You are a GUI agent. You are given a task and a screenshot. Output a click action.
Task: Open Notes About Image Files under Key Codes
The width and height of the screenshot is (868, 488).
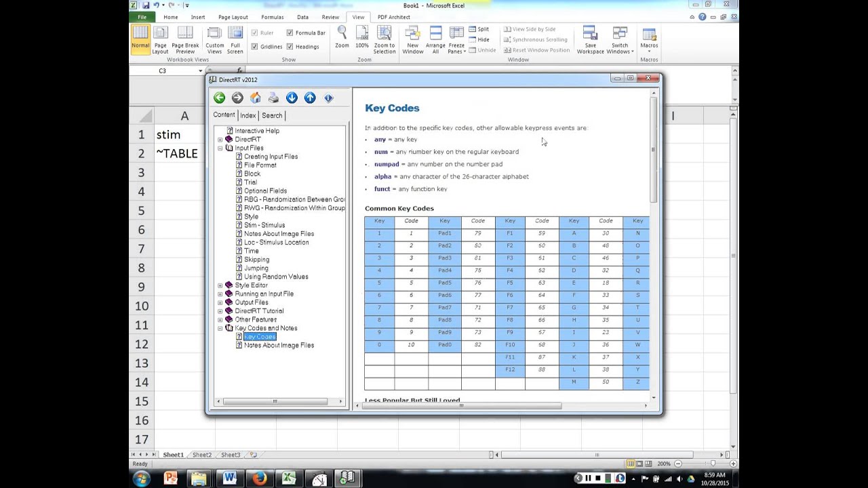[x=279, y=345]
